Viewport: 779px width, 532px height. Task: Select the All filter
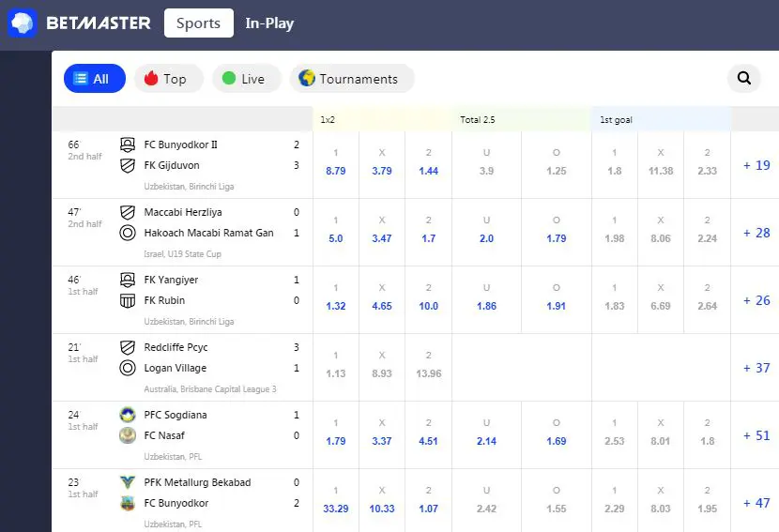(x=95, y=79)
